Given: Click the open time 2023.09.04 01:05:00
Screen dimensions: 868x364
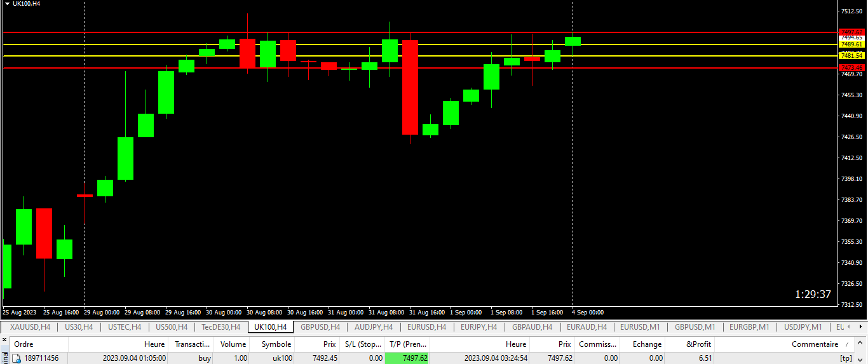Looking at the screenshot, I should pos(134,358).
